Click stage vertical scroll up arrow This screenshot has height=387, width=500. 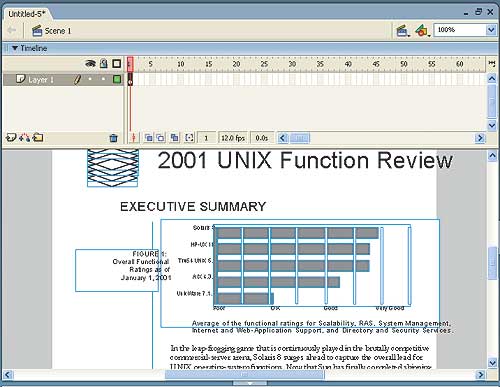[492, 156]
